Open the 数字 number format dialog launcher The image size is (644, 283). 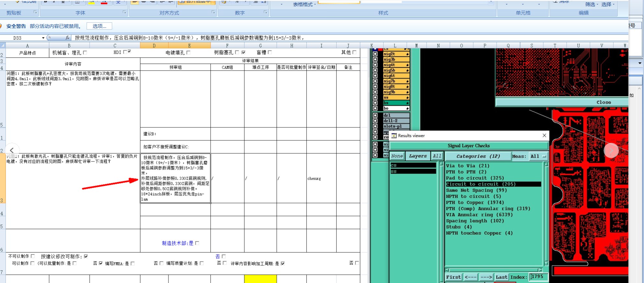coord(266,12)
